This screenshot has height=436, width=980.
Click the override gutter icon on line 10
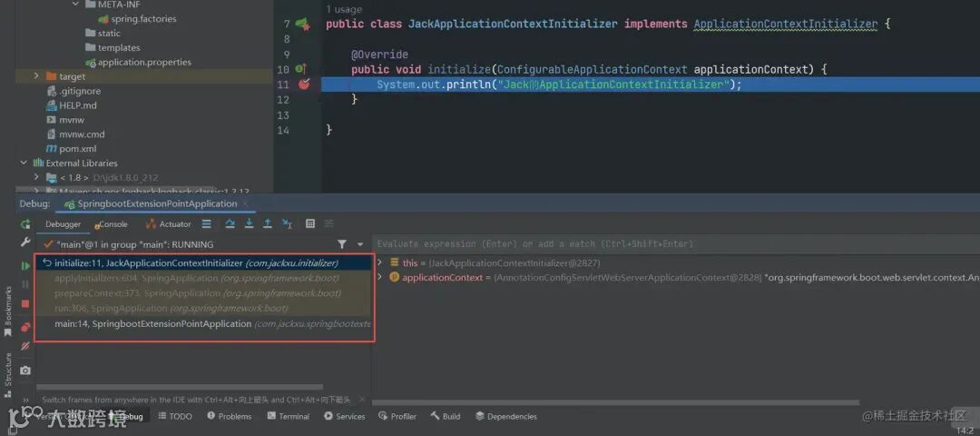point(300,69)
